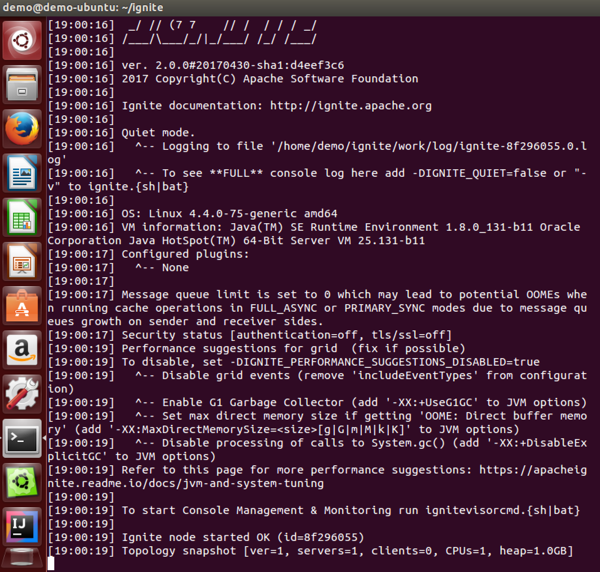This screenshot has width=600, height=572.
Task: Click the terminal title 'demo@demo-ubuntu: ~/ignite'
Action: click(83, 7)
